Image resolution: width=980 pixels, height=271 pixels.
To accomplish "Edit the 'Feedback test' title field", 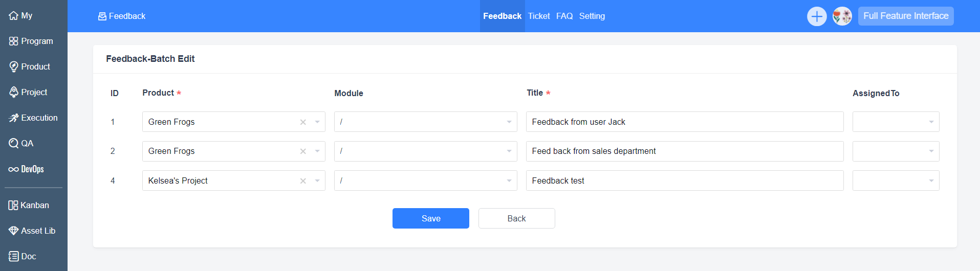I will tap(685, 180).
